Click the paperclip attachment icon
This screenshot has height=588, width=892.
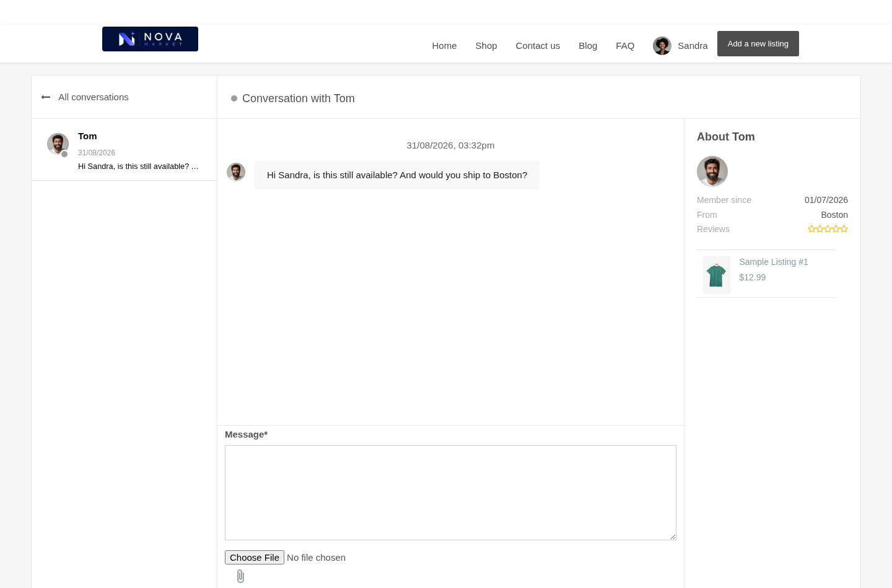point(240,576)
